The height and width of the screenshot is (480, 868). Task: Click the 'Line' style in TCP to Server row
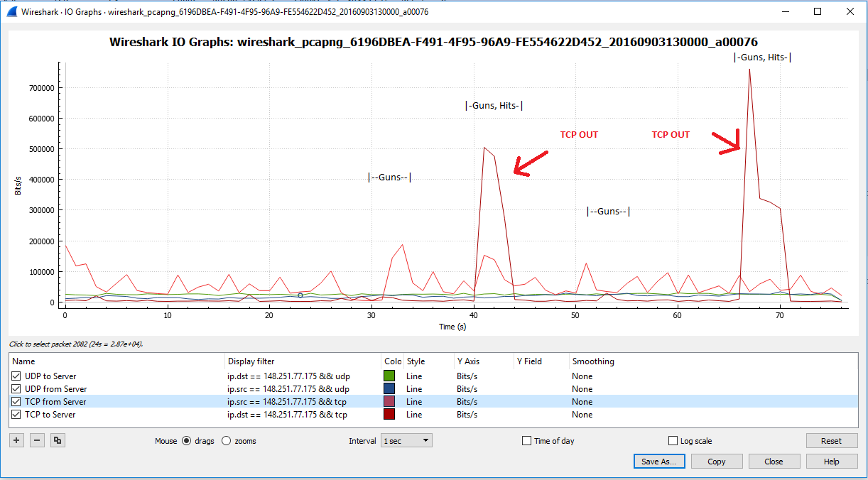(x=413, y=415)
